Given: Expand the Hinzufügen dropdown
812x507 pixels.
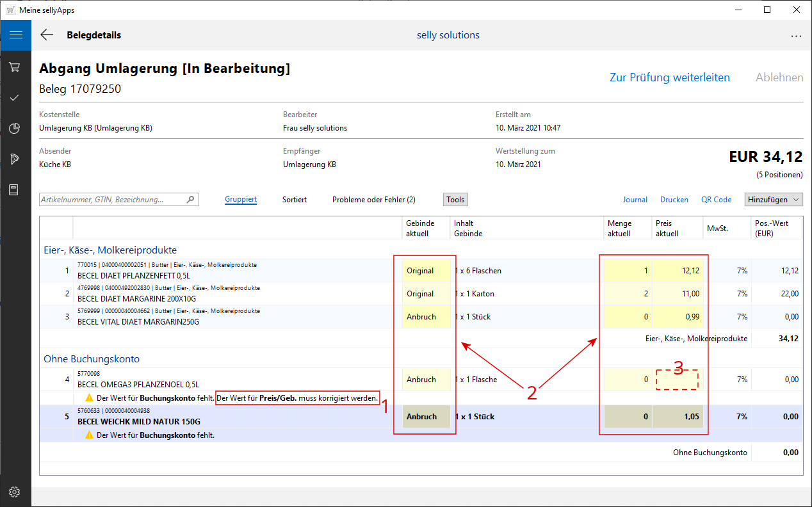Looking at the screenshot, I should pos(774,200).
